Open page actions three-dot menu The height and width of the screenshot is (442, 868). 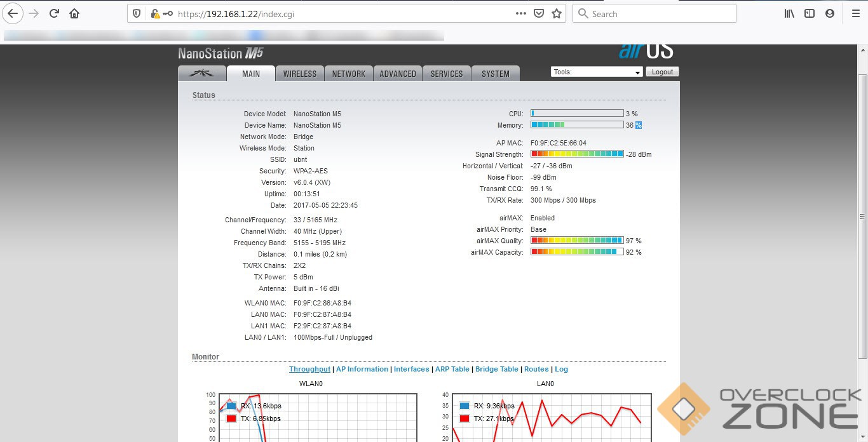coord(520,13)
